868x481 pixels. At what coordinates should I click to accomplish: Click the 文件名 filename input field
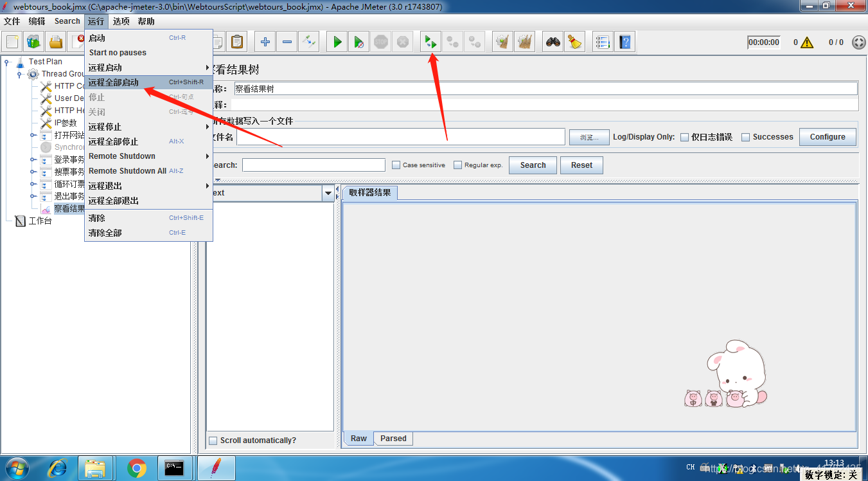pyautogui.click(x=401, y=137)
